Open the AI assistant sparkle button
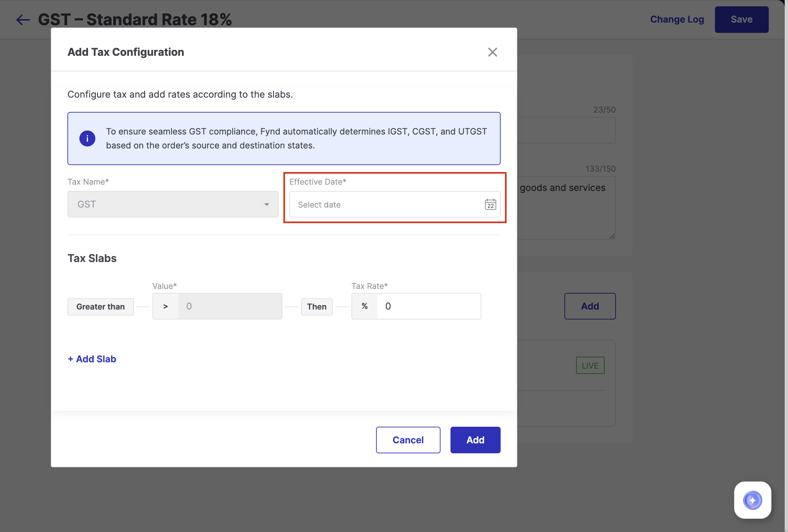This screenshot has width=788, height=532. pos(752,500)
